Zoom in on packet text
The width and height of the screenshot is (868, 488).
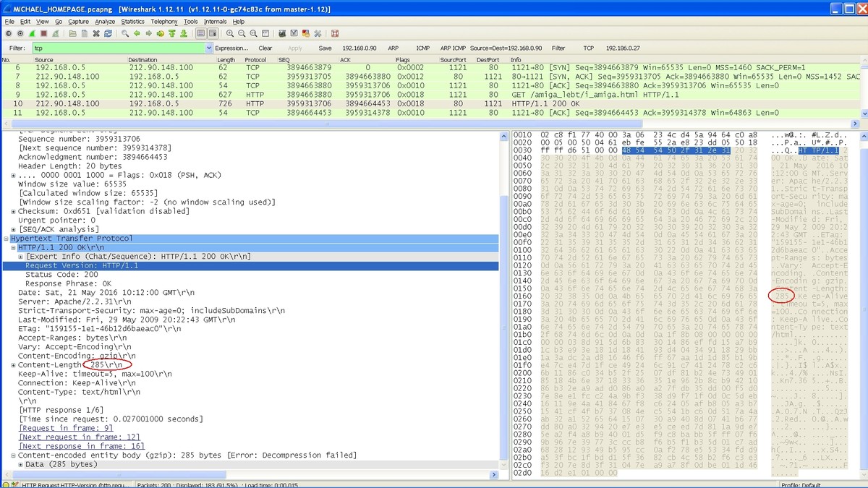coord(230,33)
